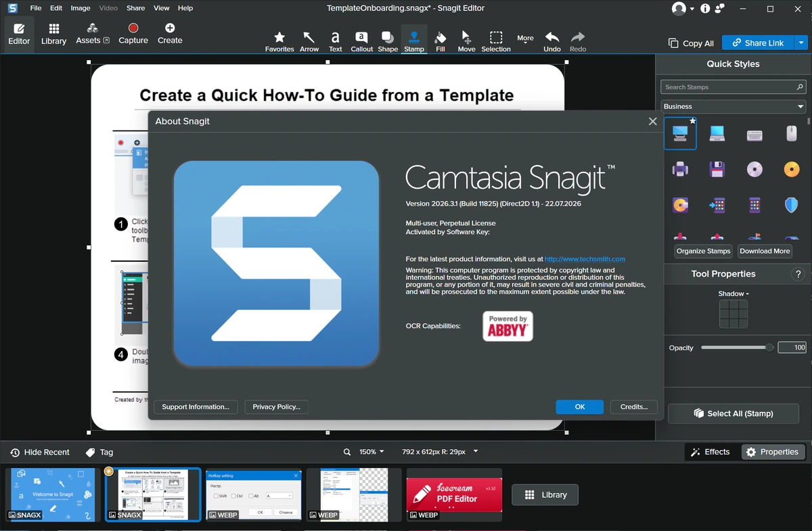Open the Icecream PDF Editor thumbnail

pyautogui.click(x=454, y=494)
